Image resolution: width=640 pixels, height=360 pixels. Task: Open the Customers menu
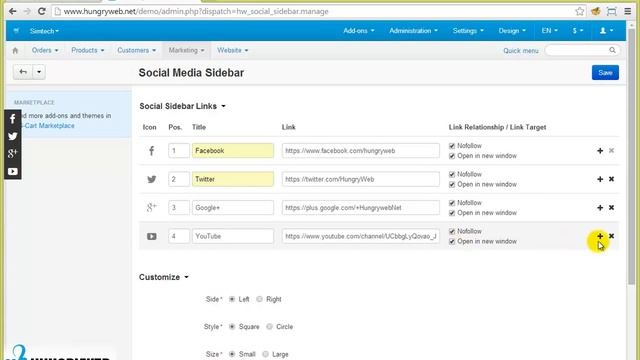click(x=136, y=50)
